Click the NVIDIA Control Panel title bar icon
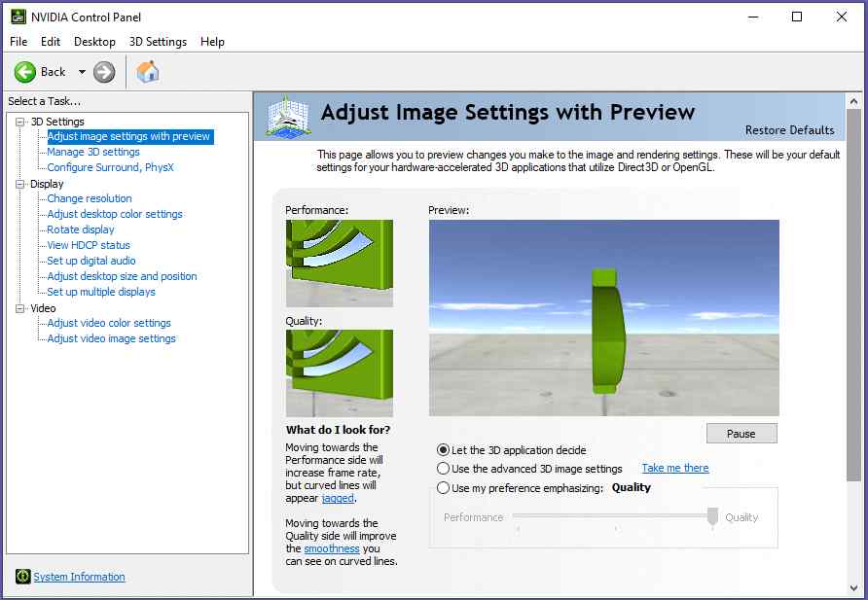This screenshot has height=600, width=868. (x=17, y=17)
